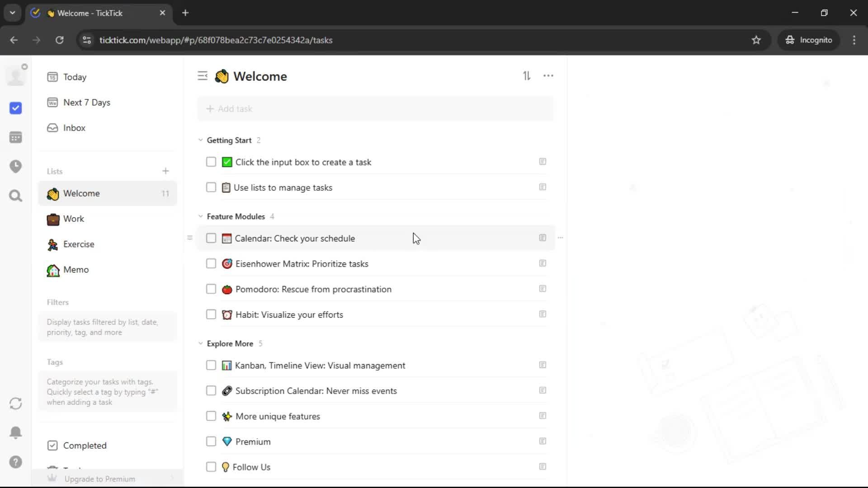Check off 'Use lists to manage tasks'
This screenshot has width=868, height=488.
pos(211,188)
